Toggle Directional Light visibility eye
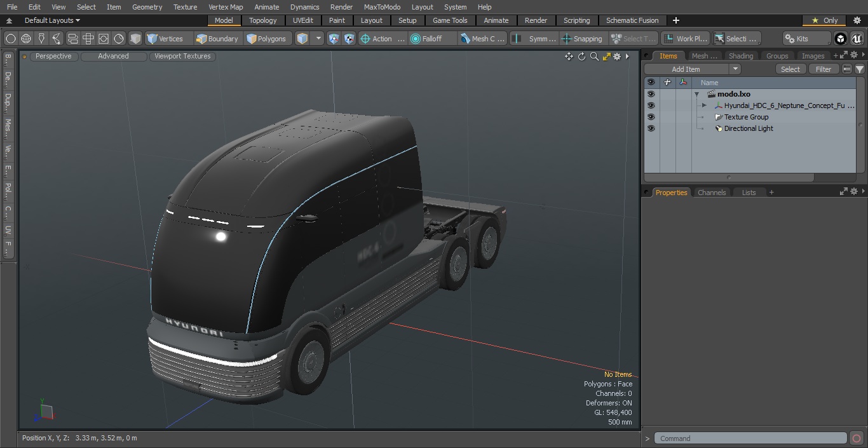868x448 pixels. click(651, 128)
